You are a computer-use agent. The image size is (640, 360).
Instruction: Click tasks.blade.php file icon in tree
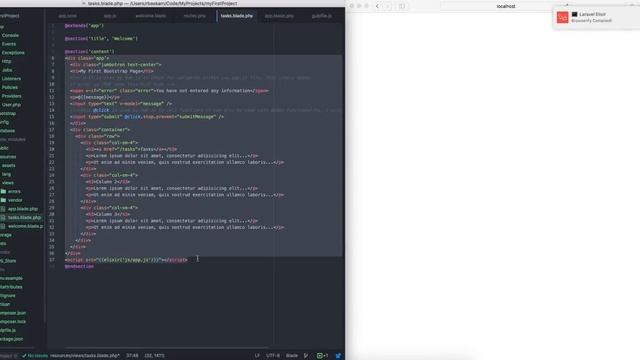(x=3, y=218)
